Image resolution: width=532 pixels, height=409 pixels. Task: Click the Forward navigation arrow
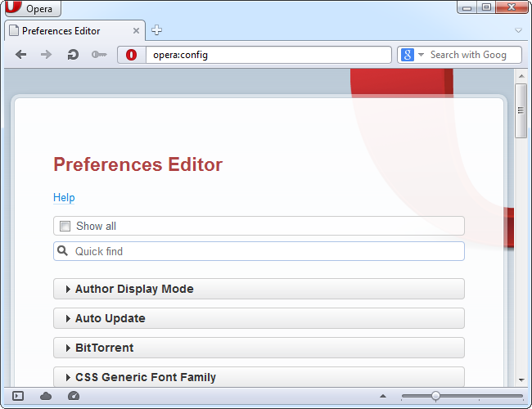pos(46,55)
